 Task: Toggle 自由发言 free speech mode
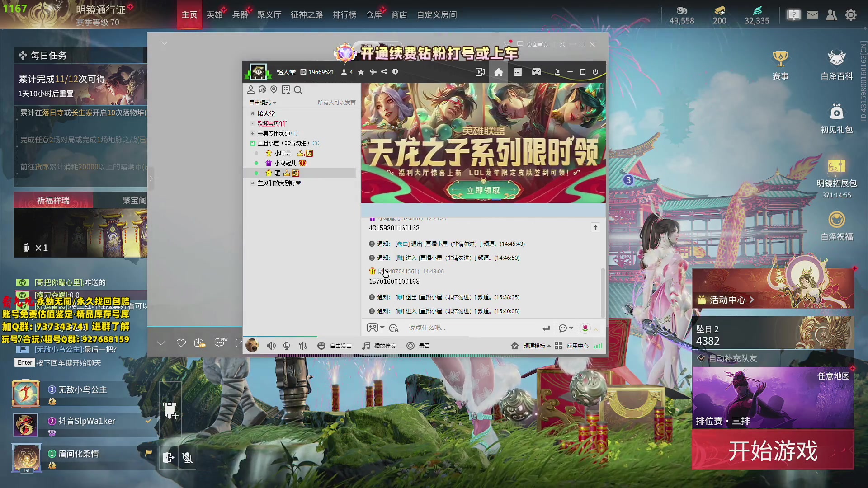pyautogui.click(x=335, y=346)
